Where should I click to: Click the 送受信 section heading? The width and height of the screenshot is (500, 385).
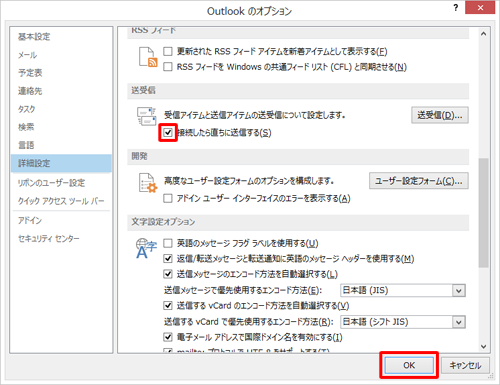[x=143, y=90]
